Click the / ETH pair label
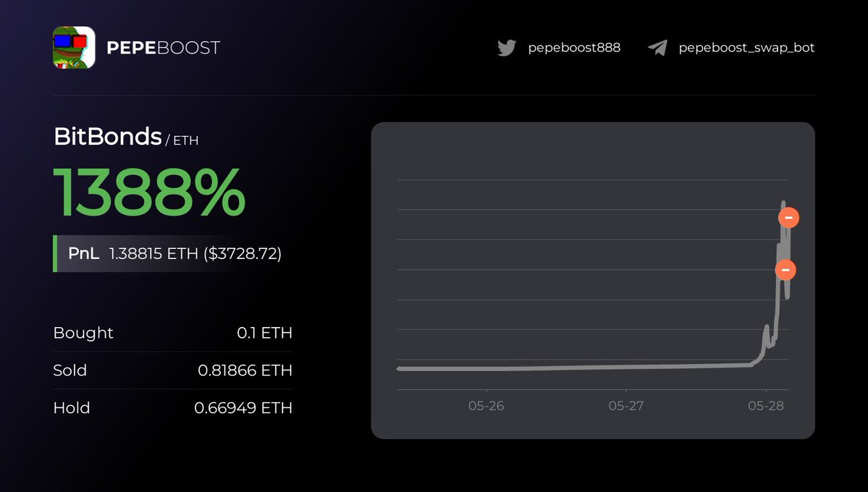 coord(182,140)
